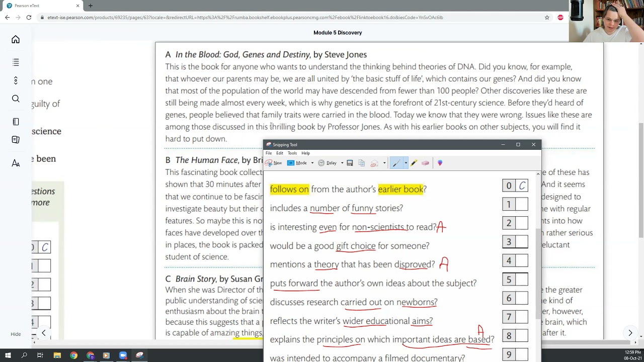Click the Delay clock button
Screen dimensions: 644x362
tap(327, 163)
